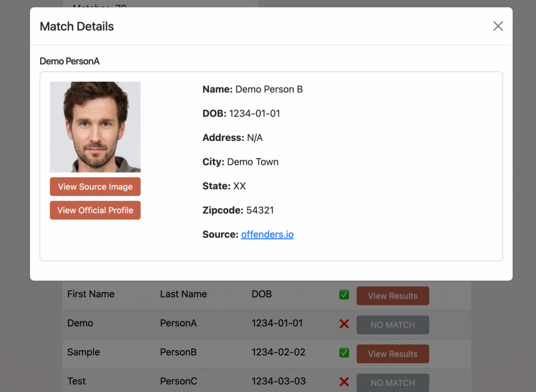The image size is (536, 392).
Task: Click red X icon in Demo PersonA row
Action: 344,324
